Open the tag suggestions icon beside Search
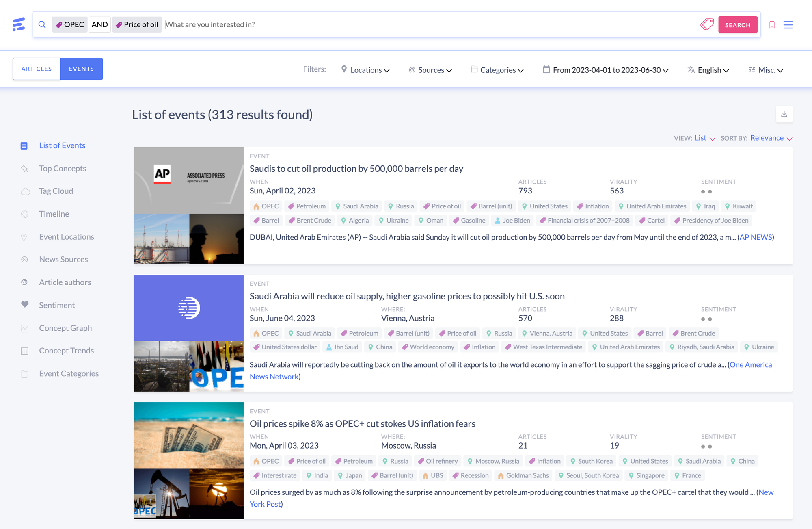 [x=707, y=24]
